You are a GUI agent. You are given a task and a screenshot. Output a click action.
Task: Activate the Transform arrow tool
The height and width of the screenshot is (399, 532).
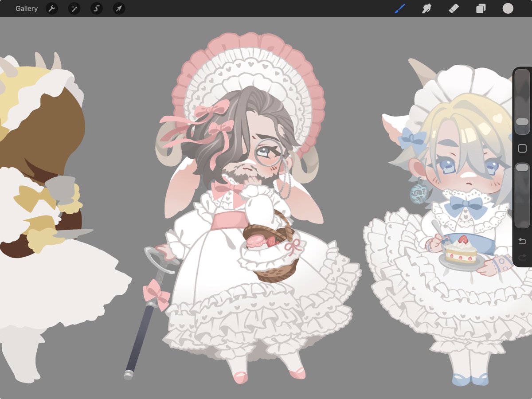point(119,8)
